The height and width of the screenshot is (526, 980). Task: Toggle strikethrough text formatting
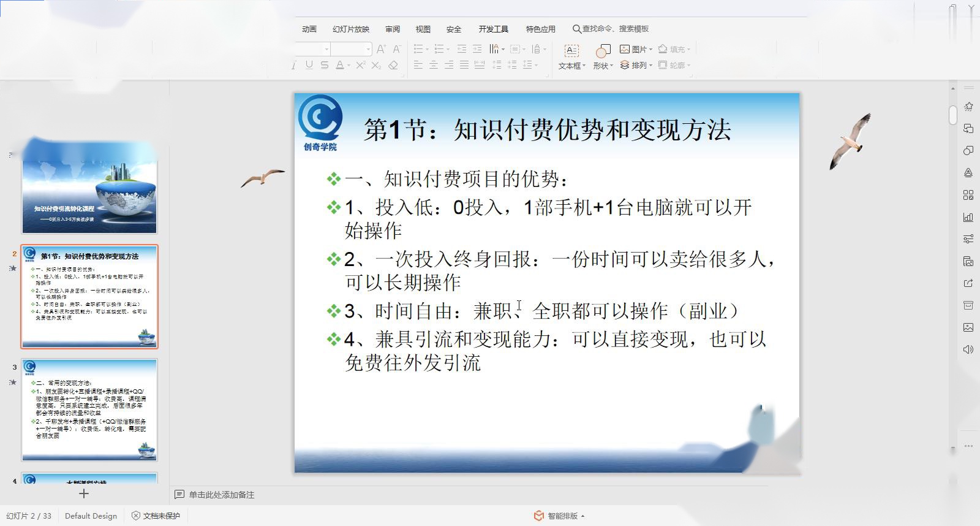pos(324,65)
